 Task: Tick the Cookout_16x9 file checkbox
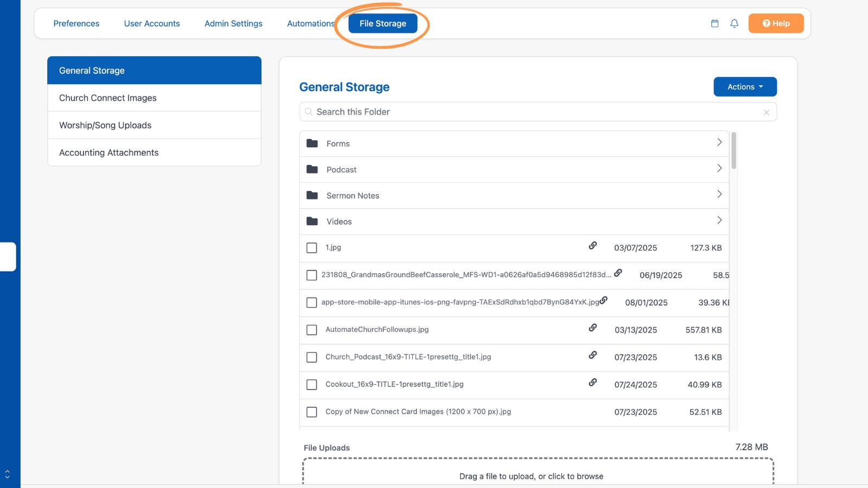coord(312,384)
